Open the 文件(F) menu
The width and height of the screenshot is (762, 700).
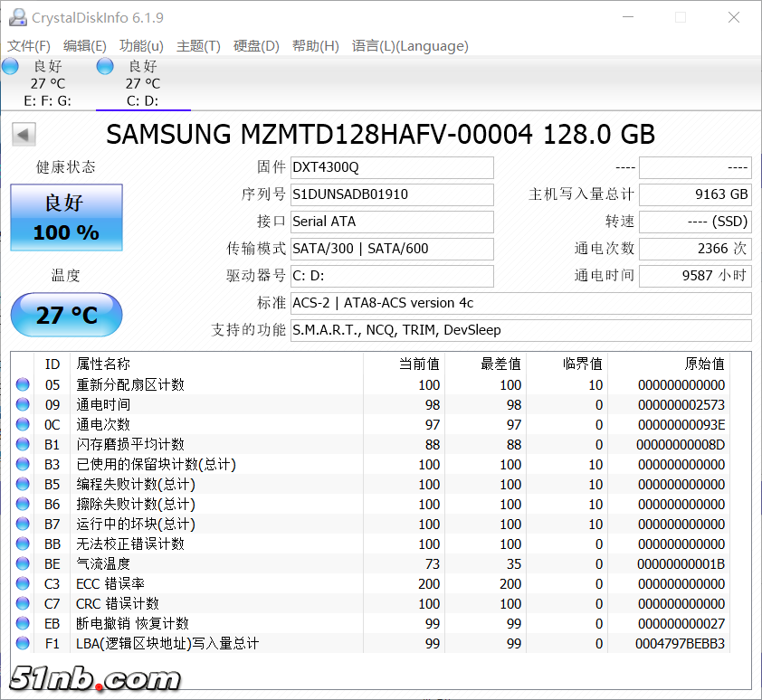29,46
